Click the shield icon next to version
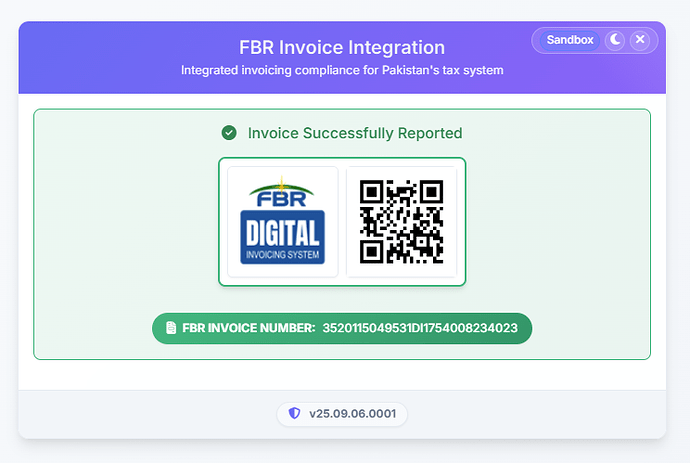 pyautogui.click(x=294, y=413)
